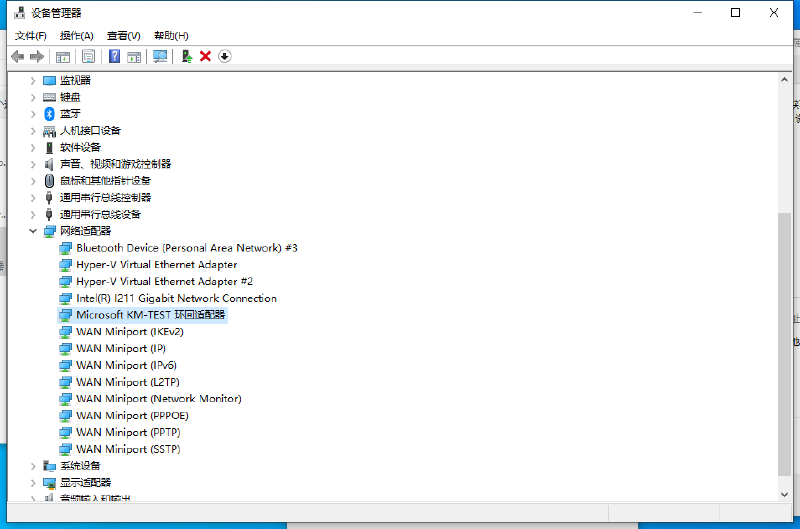Click the red X uninstall device icon
Viewport: 800px width, 529px height.
[206, 57]
